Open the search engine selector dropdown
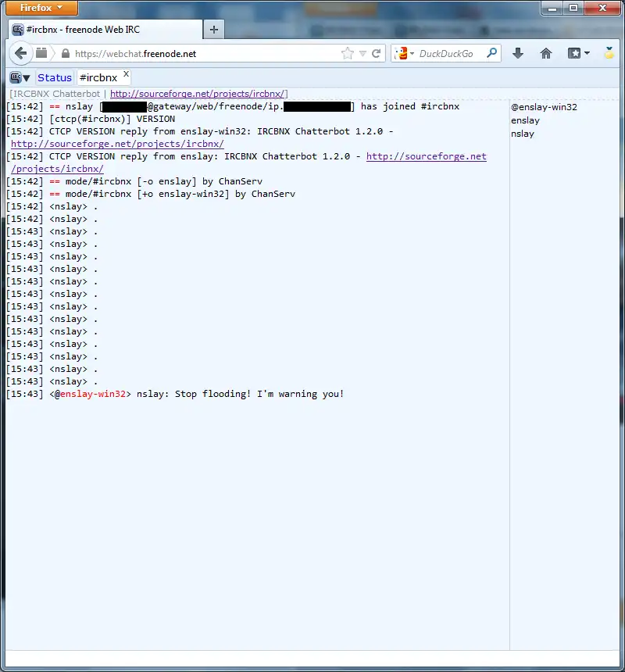The width and height of the screenshot is (625, 672). coord(404,54)
